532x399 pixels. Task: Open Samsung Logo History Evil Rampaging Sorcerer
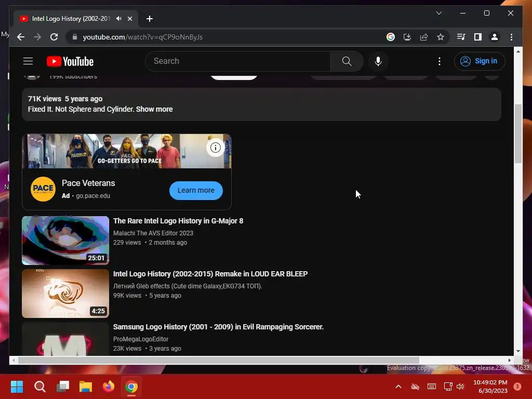click(218, 327)
